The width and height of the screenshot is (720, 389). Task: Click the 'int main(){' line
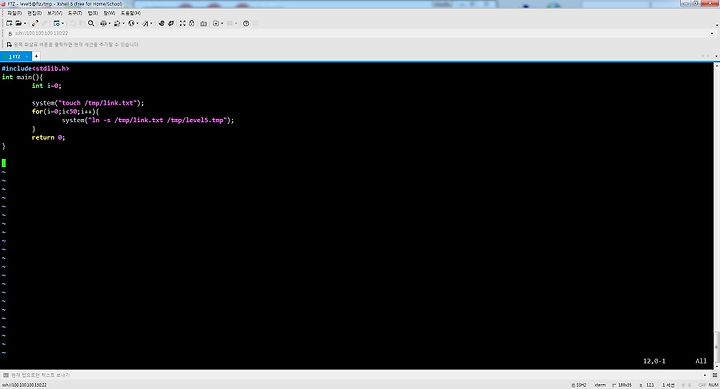click(x=22, y=77)
